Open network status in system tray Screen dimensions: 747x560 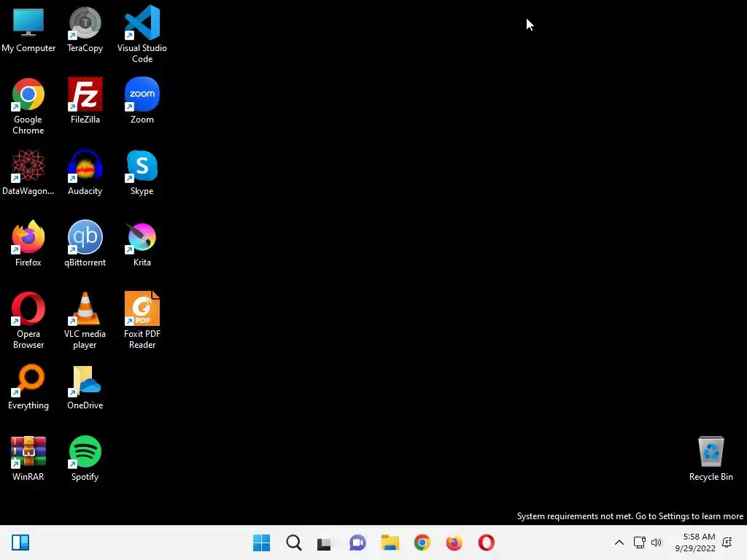click(x=639, y=542)
